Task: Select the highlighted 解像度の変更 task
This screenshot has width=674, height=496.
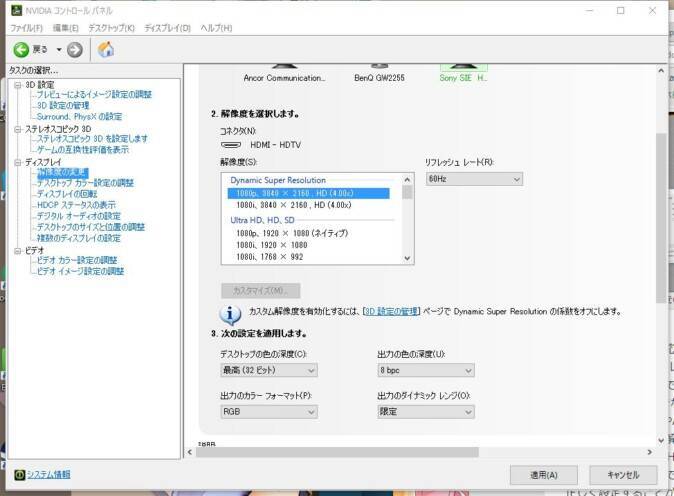Action: [x=63, y=173]
